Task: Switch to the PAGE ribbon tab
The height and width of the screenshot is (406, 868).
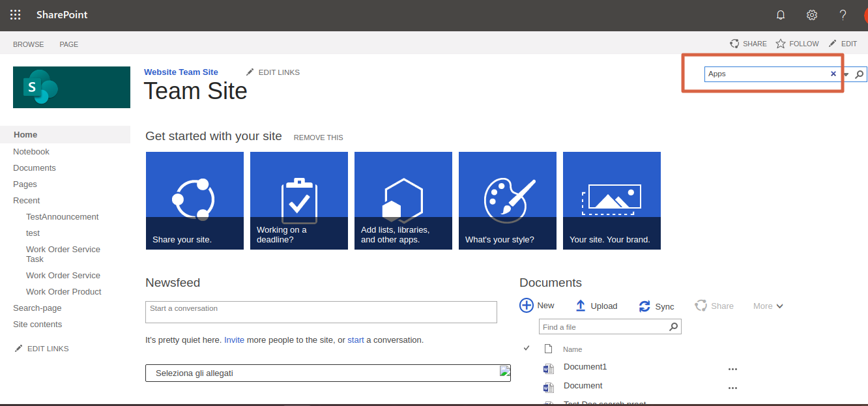Action: [68, 44]
